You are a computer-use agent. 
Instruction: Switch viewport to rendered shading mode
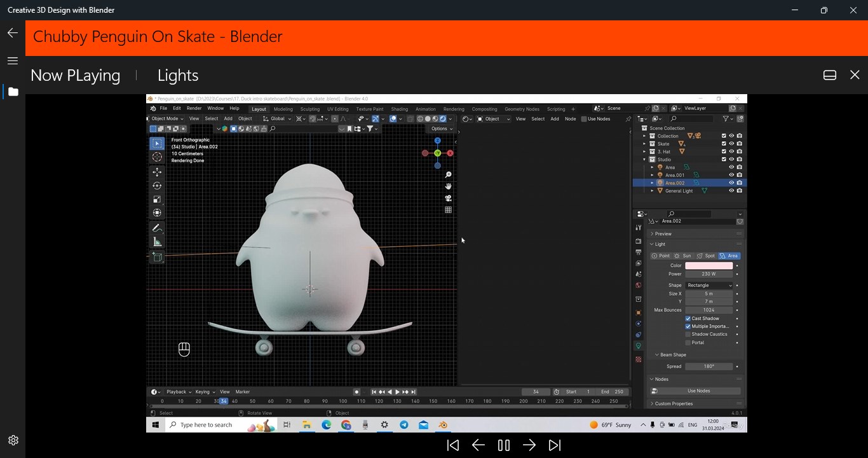pos(442,119)
